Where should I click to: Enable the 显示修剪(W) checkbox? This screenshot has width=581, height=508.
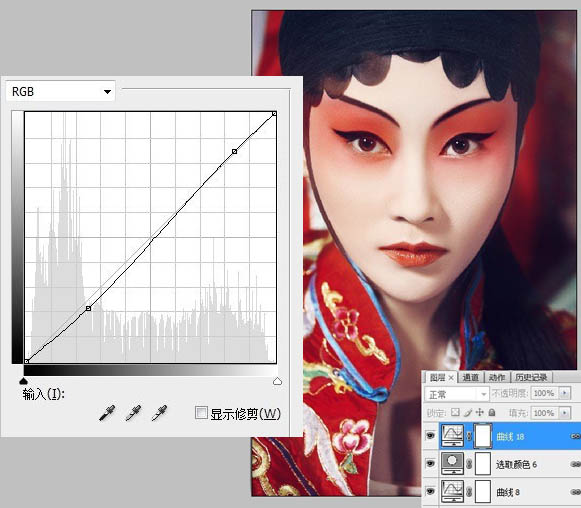[x=201, y=412]
